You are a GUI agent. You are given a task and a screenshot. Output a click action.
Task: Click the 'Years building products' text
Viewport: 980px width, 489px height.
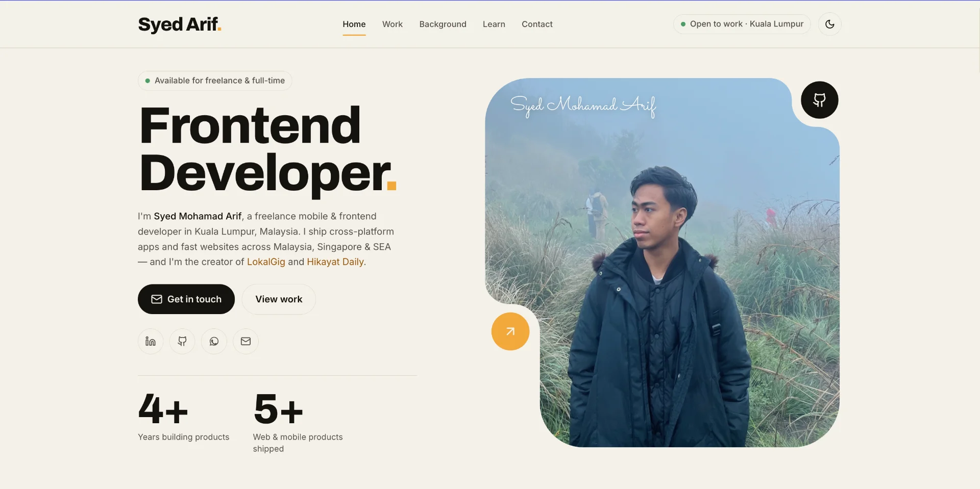coord(184,437)
